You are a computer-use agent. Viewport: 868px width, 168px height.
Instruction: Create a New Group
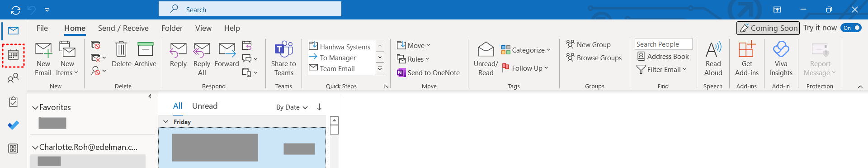tap(588, 44)
